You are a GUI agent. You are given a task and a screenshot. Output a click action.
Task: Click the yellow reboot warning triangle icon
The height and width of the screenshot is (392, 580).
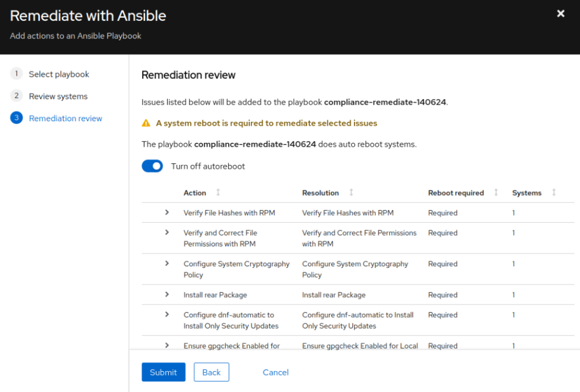[146, 123]
